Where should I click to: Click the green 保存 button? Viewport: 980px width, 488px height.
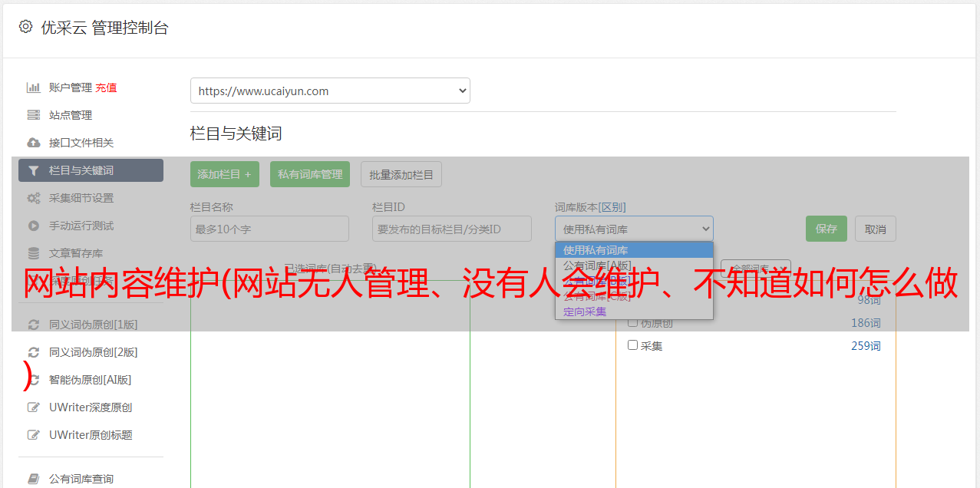827,229
